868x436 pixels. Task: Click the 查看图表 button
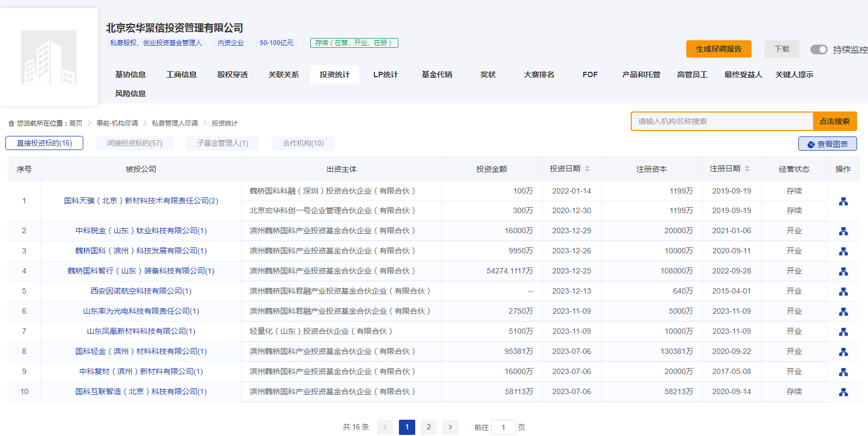pos(827,144)
